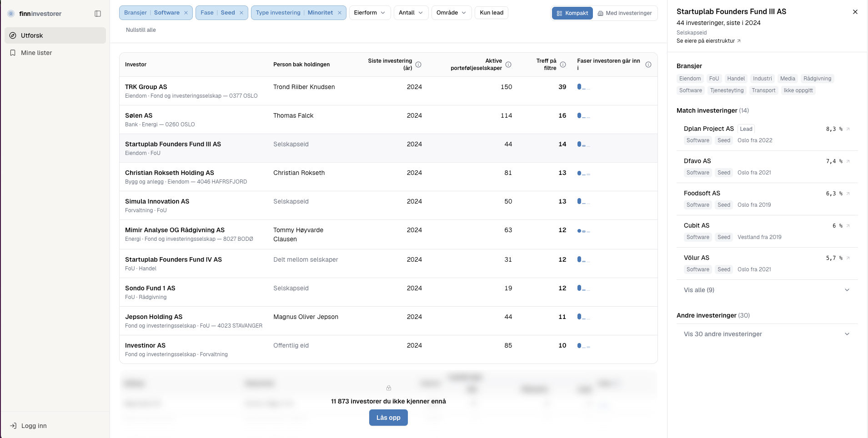The width and height of the screenshot is (868, 438).
Task: Click phase bar indicator for Mimir Analyse
Action: click(x=584, y=231)
